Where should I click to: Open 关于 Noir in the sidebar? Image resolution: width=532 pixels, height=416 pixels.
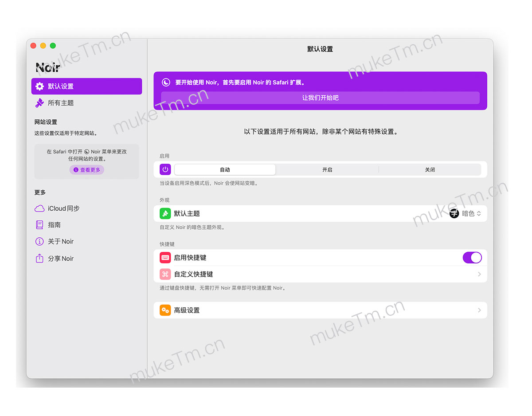pyautogui.click(x=86, y=241)
